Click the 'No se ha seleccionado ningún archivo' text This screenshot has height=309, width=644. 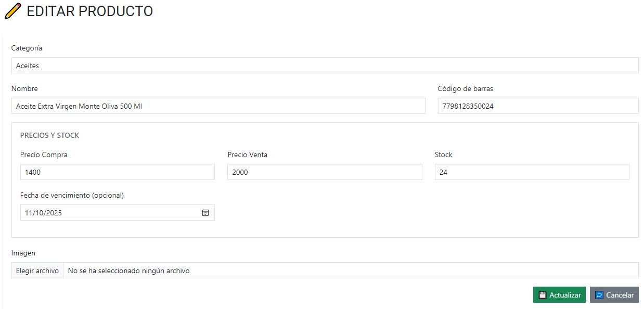click(128, 271)
